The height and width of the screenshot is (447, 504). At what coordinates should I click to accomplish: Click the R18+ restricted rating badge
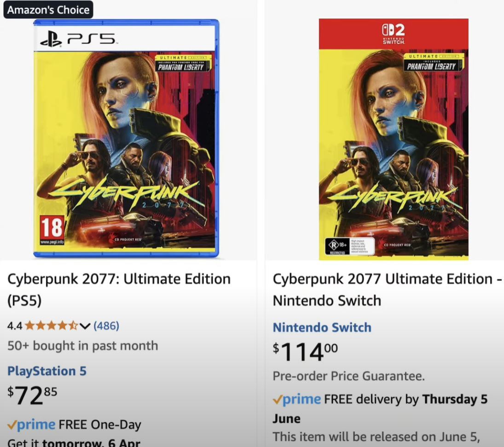click(350, 246)
